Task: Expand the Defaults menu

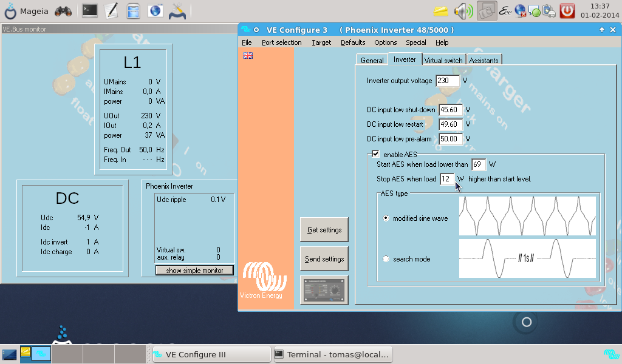Action: click(x=353, y=42)
